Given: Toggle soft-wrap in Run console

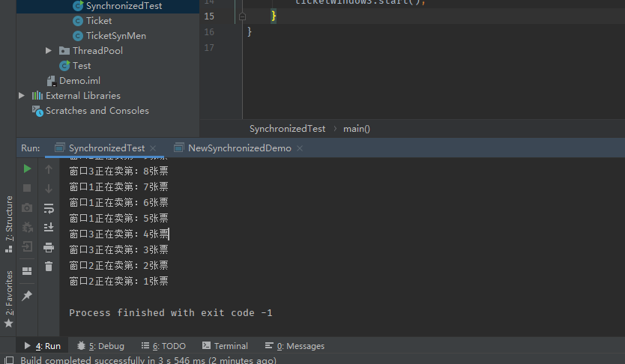Looking at the screenshot, I should (49, 208).
